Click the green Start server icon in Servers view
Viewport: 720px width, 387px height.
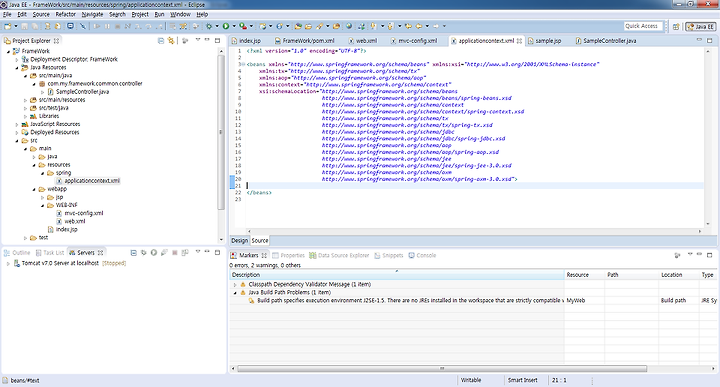pos(154,252)
